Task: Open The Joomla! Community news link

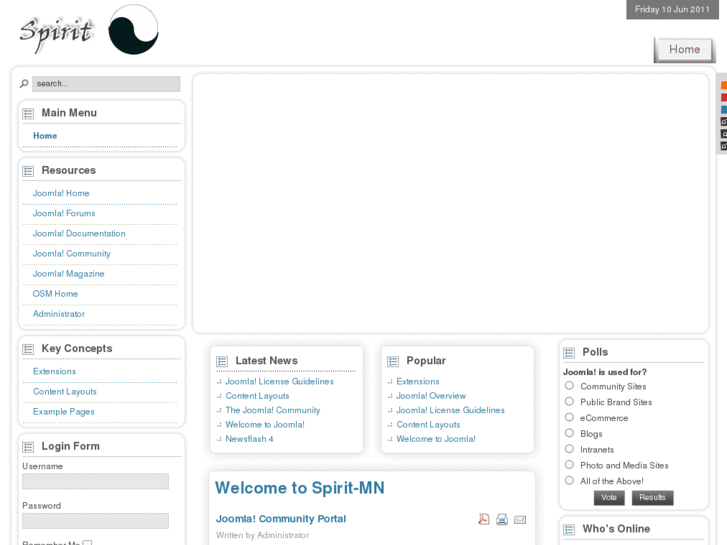Action: tap(273, 410)
